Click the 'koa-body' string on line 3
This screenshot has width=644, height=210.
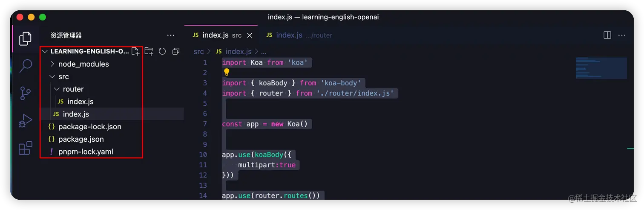coord(341,83)
